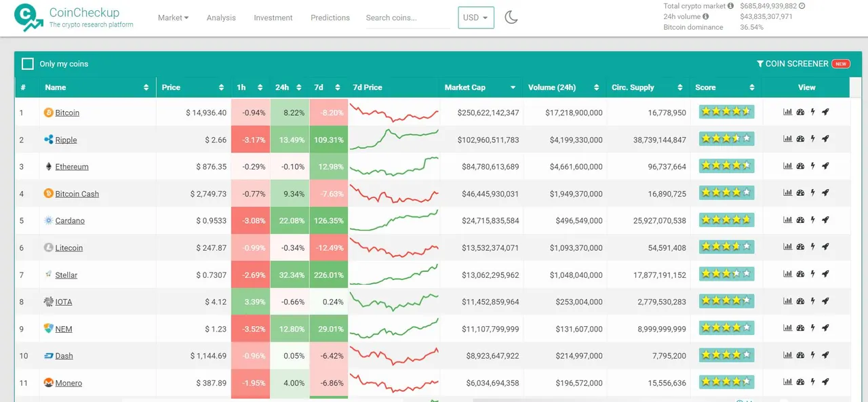Open the Monero coin link
The width and height of the screenshot is (868, 402).
point(68,383)
